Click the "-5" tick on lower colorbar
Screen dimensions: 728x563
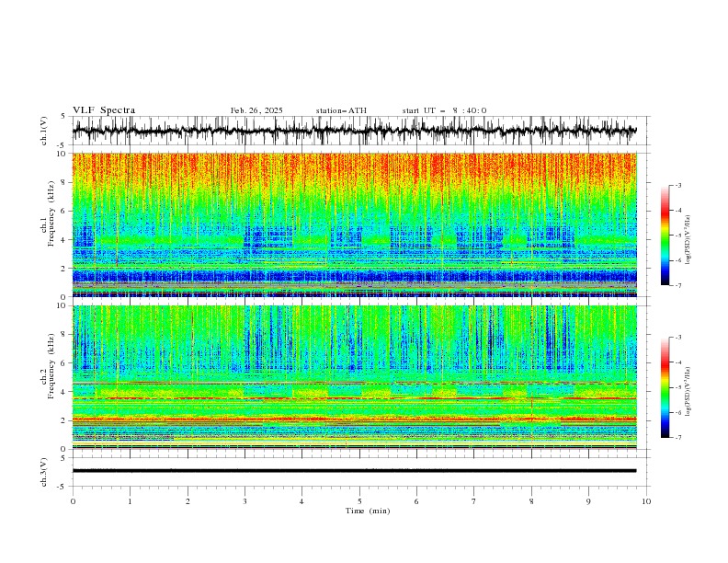[x=677, y=387]
